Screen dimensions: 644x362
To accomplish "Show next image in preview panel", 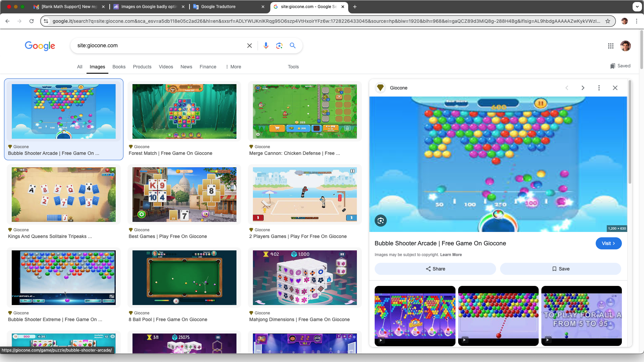I will click(583, 88).
